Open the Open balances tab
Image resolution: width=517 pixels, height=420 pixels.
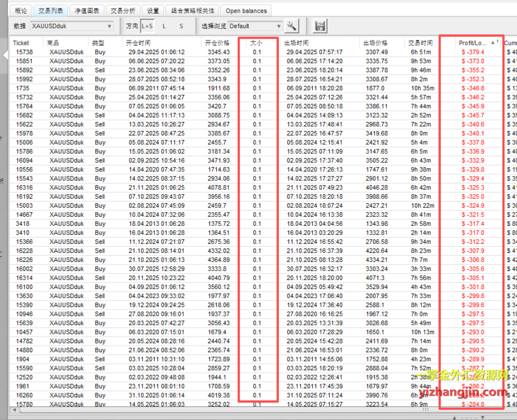246,11
